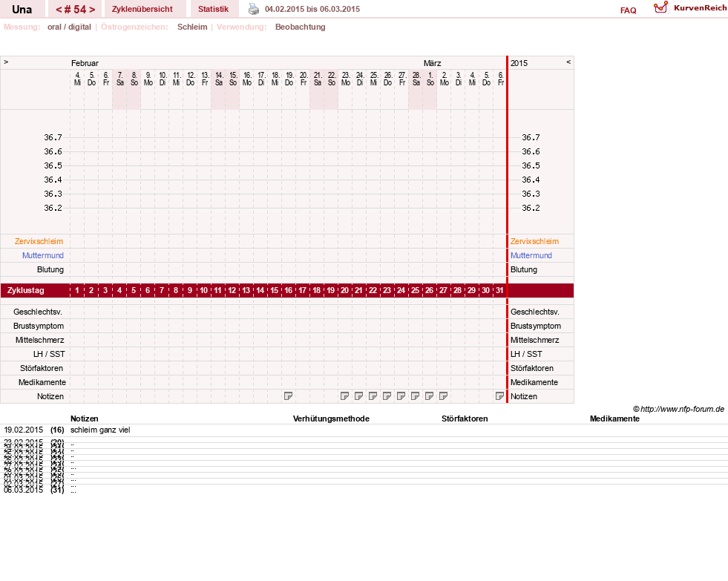
Task: Open the note icon on cycle day 22
Action: (x=373, y=395)
